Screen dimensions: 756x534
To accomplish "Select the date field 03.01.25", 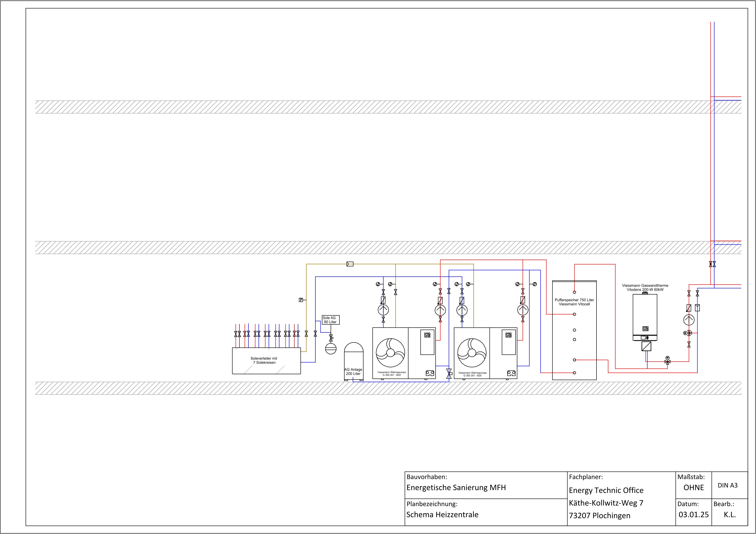I will coord(693,515).
